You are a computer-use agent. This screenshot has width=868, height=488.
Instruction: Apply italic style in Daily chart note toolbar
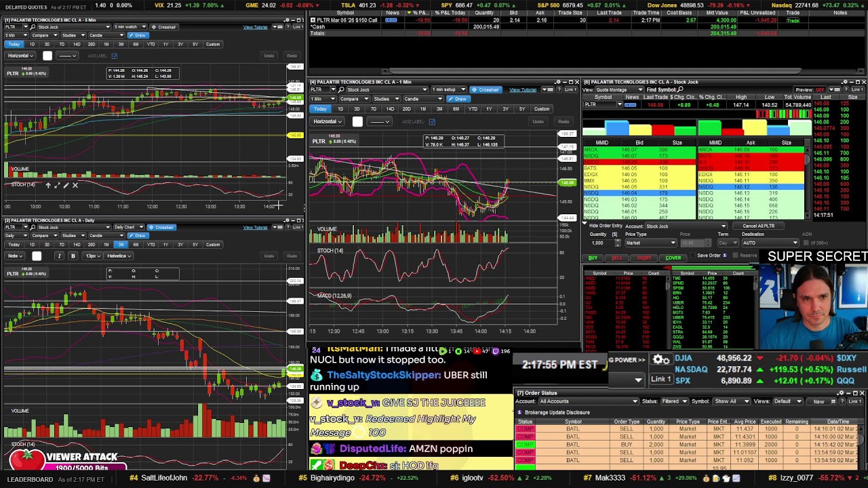60,256
